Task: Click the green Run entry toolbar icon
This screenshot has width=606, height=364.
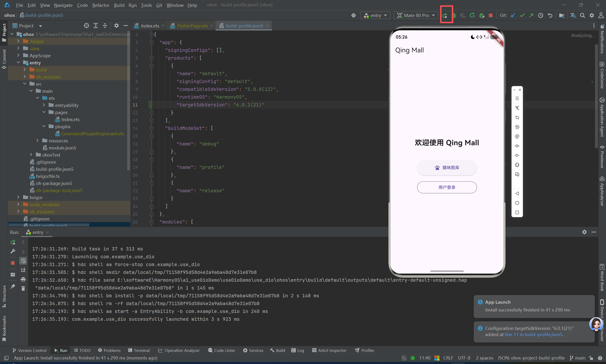Action: point(445,15)
